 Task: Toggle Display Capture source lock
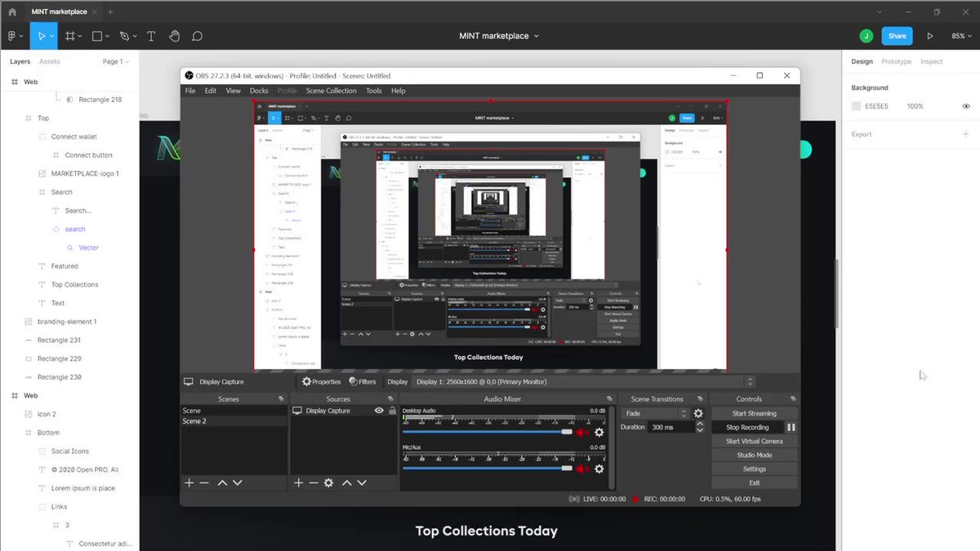(392, 411)
